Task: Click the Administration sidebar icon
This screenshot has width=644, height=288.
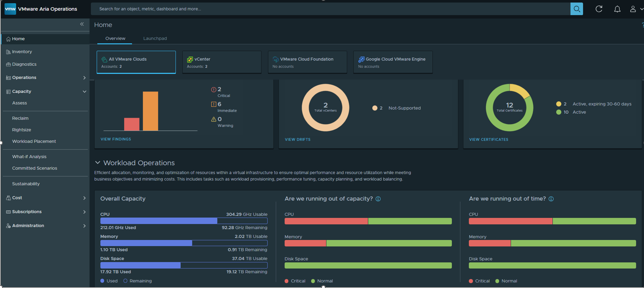Action: [x=8, y=226]
